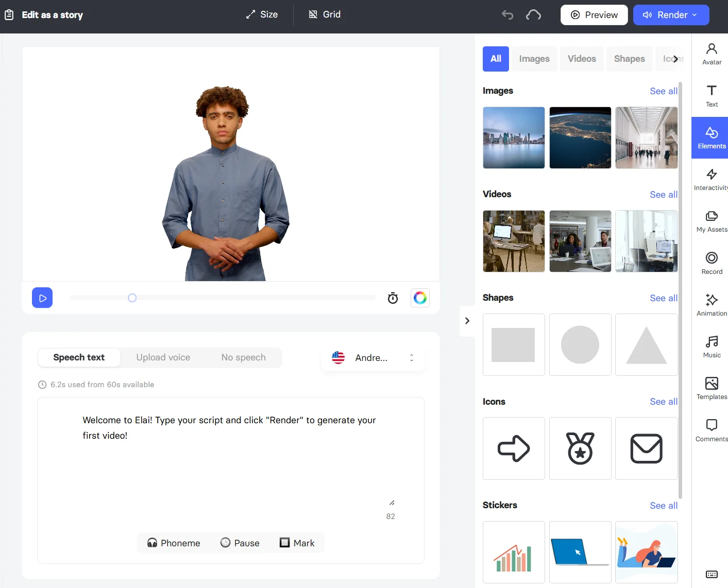
Task: Add the woman with laptop sticker
Action: (647, 552)
